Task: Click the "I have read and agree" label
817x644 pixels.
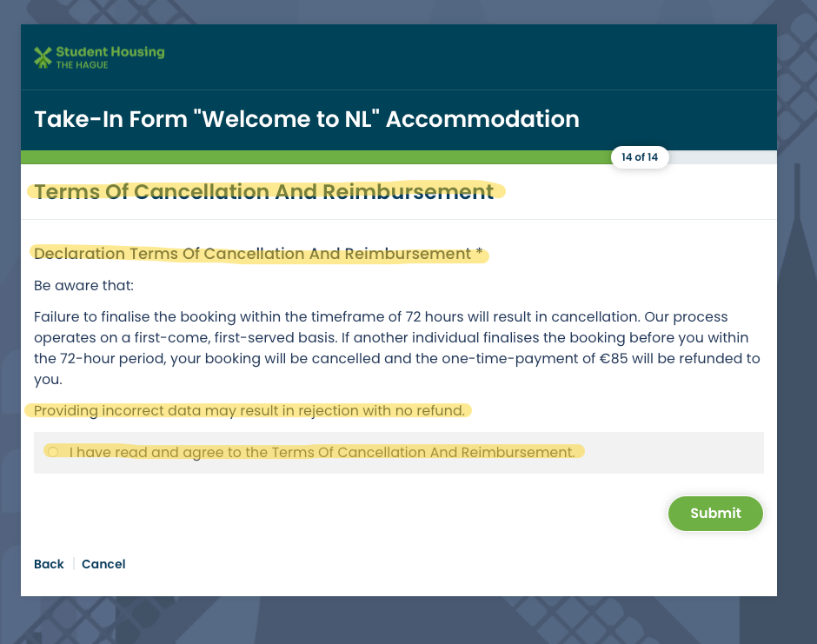Action: (x=322, y=453)
